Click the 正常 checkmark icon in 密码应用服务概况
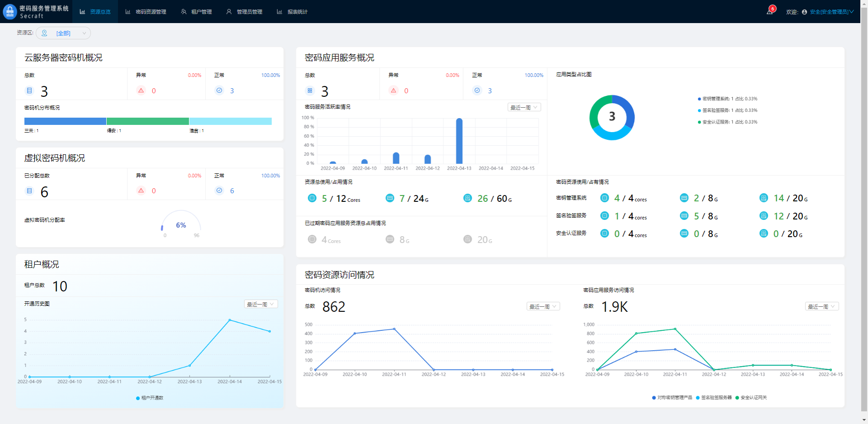The image size is (868, 424). (477, 91)
